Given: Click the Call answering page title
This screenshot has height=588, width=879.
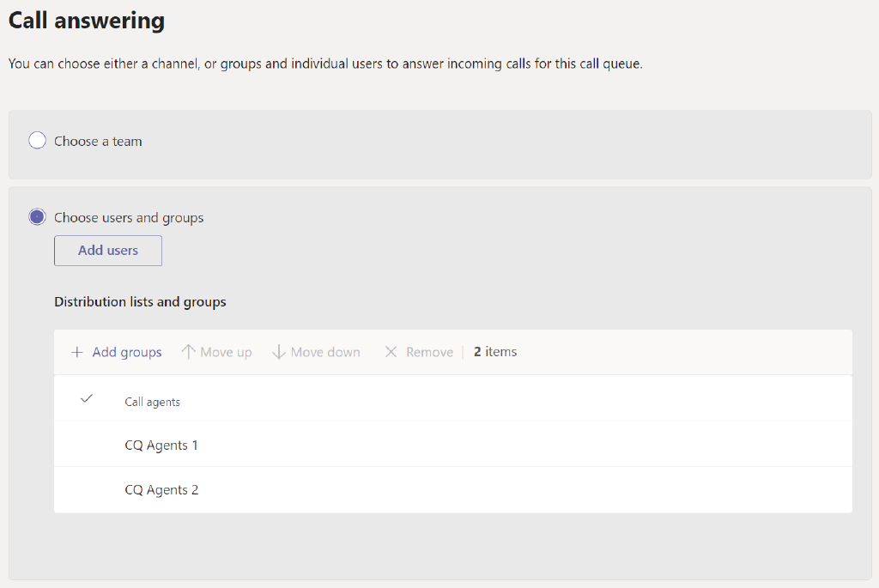Looking at the screenshot, I should point(86,20).
